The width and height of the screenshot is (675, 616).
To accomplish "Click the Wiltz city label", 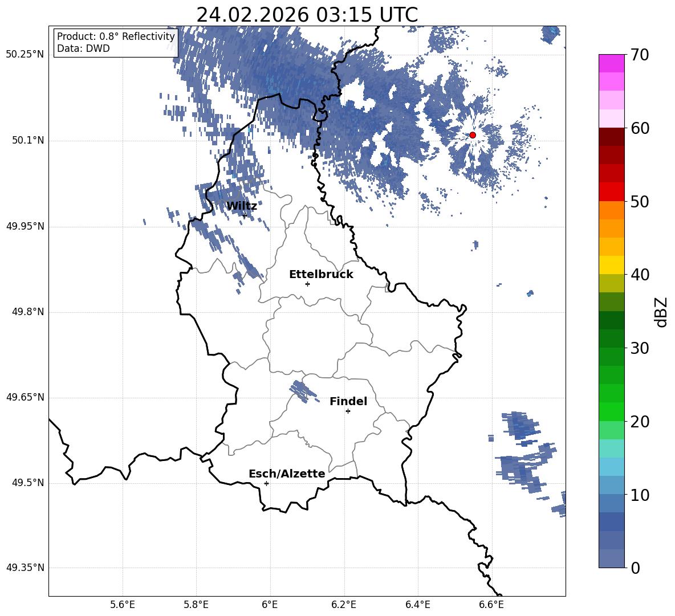I will (x=242, y=206).
